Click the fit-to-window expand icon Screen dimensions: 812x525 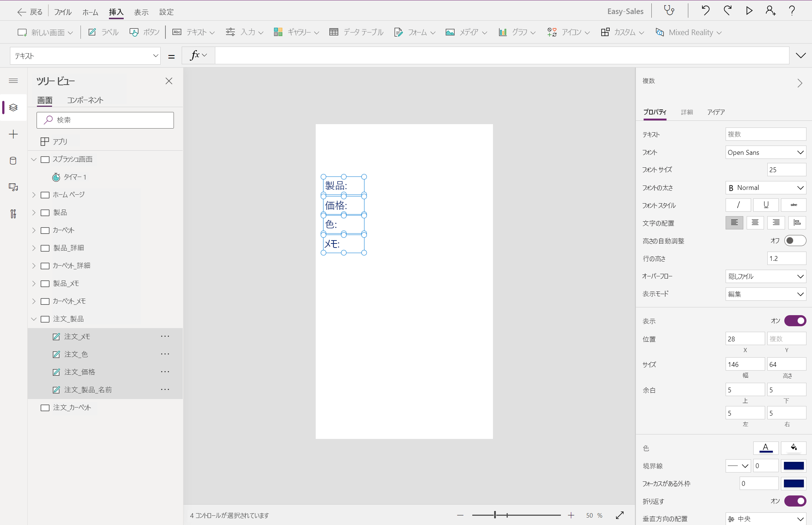click(x=620, y=515)
